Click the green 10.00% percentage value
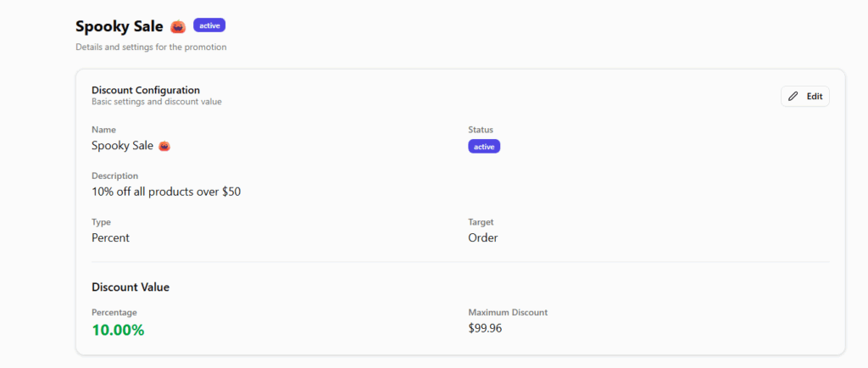 point(118,330)
